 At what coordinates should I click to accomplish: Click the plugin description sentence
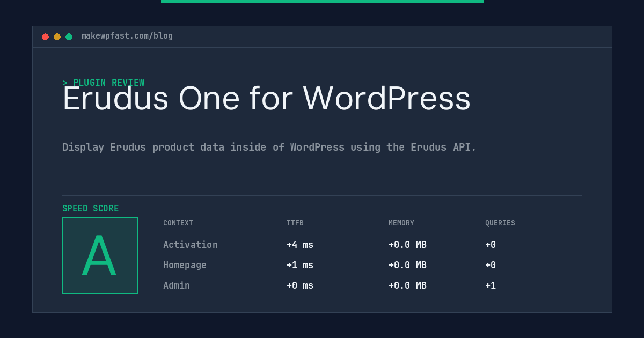[x=269, y=147]
